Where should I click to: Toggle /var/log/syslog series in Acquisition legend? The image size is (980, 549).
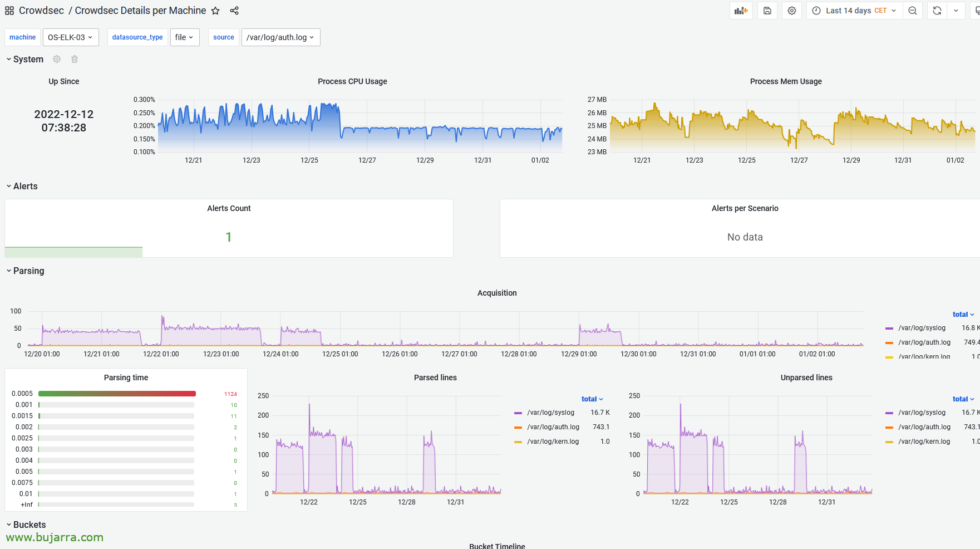(922, 328)
